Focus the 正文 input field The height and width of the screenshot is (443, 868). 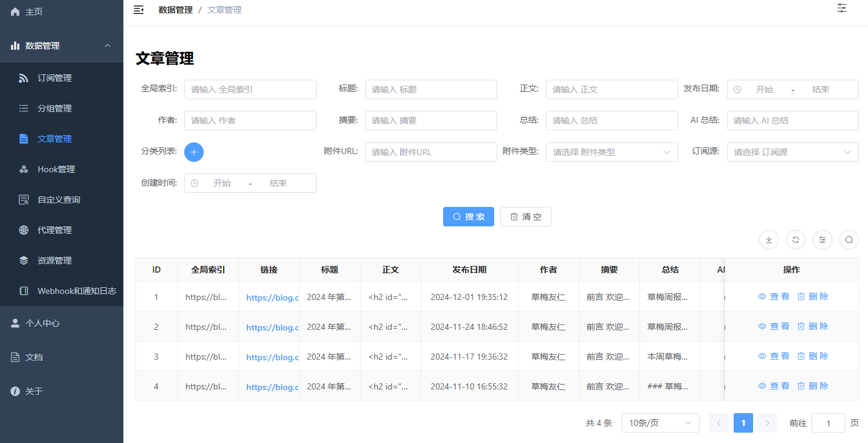point(612,89)
